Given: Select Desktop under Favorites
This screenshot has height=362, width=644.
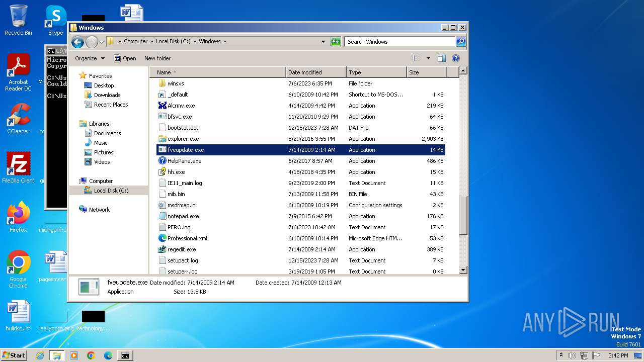Looking at the screenshot, I should point(104,85).
